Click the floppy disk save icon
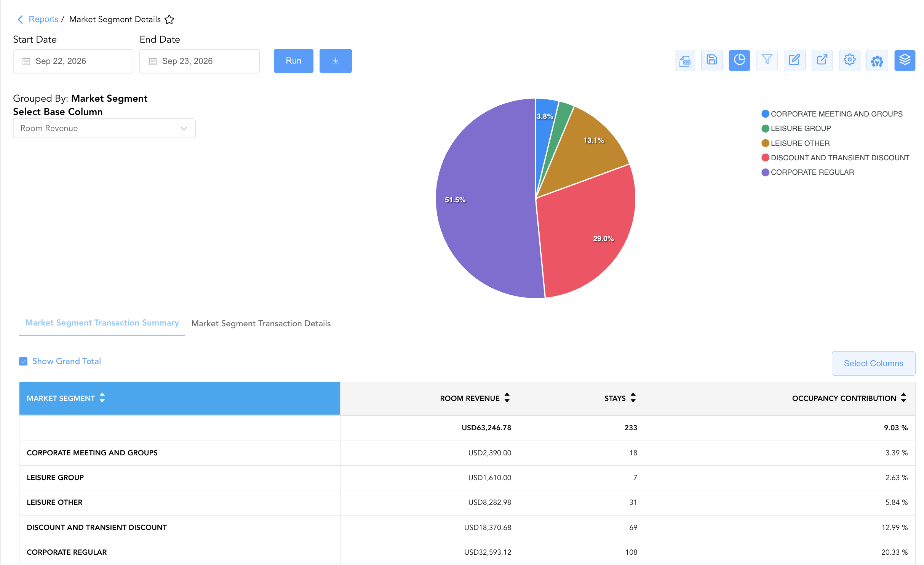 pos(712,61)
